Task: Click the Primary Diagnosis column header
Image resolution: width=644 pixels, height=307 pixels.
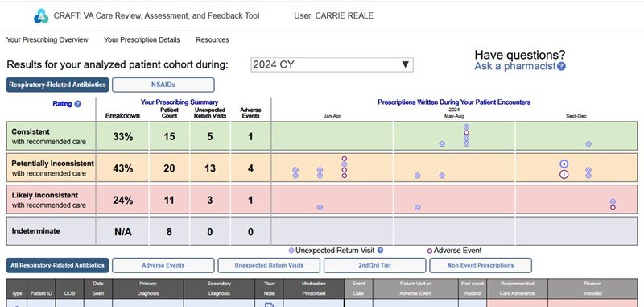Action: [148, 288]
